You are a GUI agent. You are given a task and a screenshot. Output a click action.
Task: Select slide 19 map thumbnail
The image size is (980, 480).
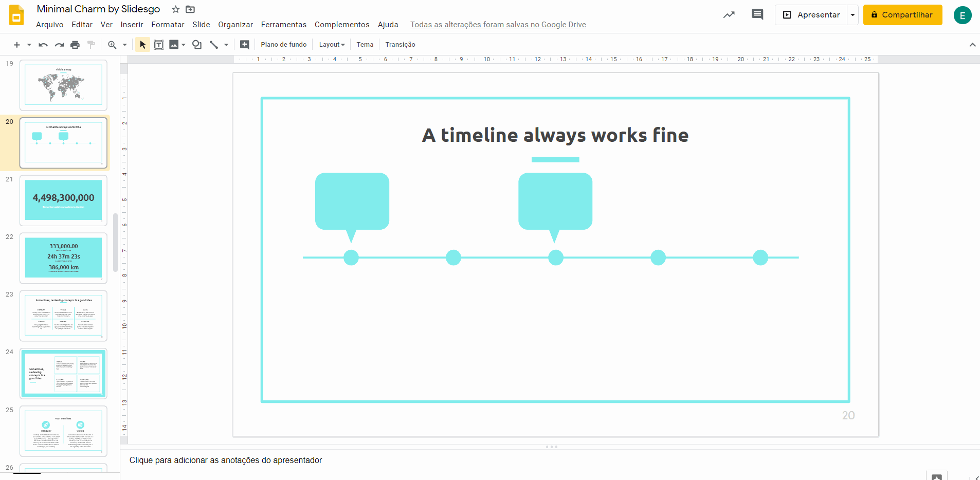pyautogui.click(x=63, y=85)
